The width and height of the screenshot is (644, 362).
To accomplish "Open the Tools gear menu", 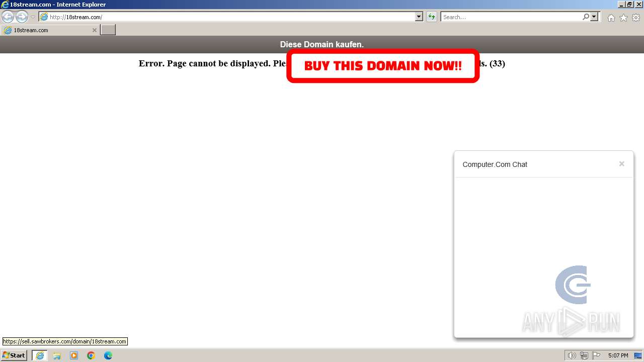I will [x=636, y=18].
